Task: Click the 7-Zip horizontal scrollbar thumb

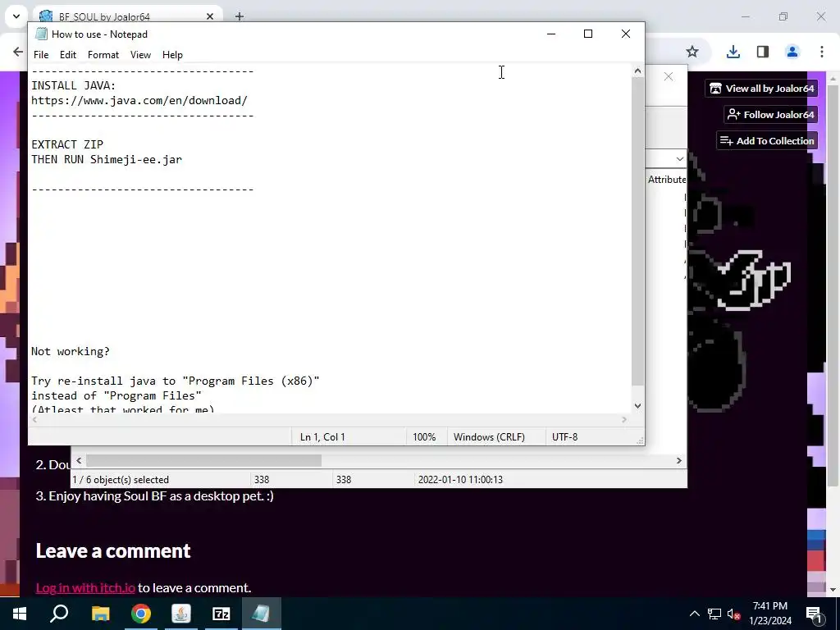Action: pos(203,461)
